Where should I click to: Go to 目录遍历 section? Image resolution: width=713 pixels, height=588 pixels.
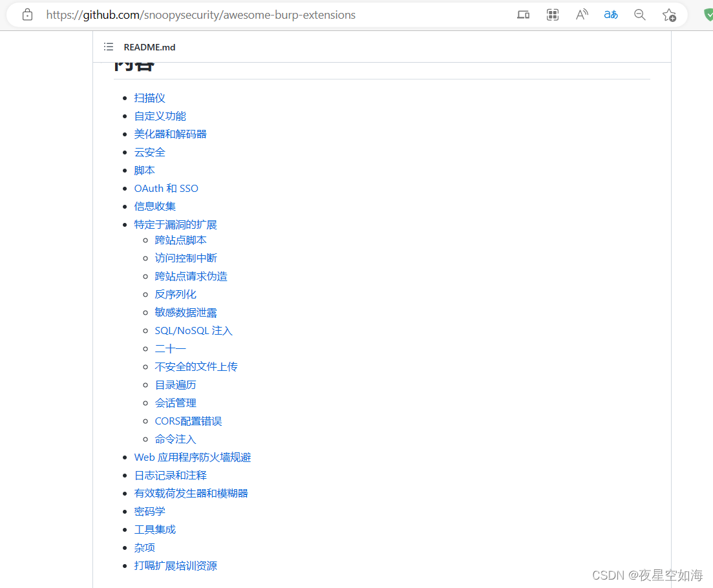(x=176, y=385)
